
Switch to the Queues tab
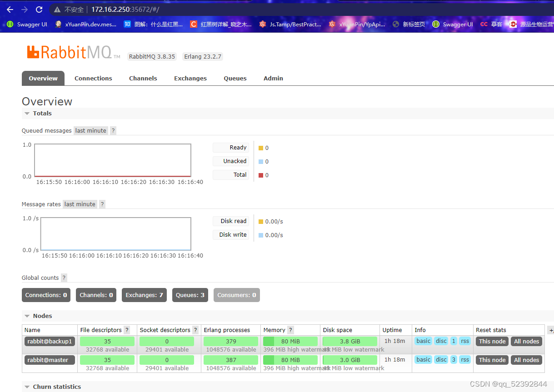235,78
